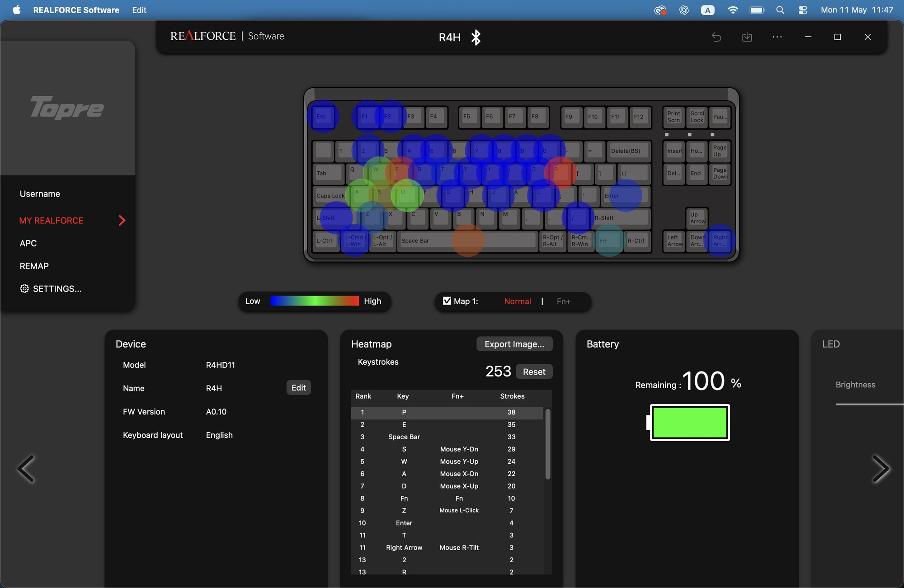Click the Export Image... button
904x588 pixels.
tap(514, 344)
